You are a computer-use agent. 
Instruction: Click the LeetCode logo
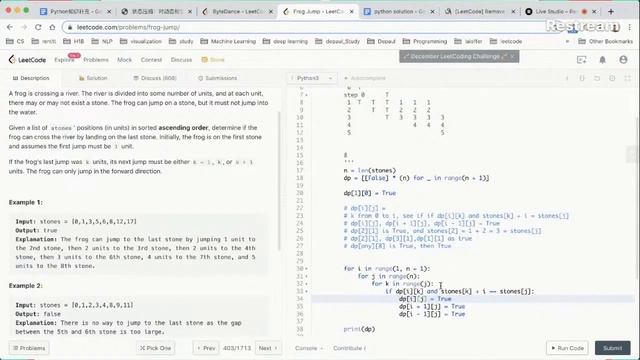click(x=27, y=60)
